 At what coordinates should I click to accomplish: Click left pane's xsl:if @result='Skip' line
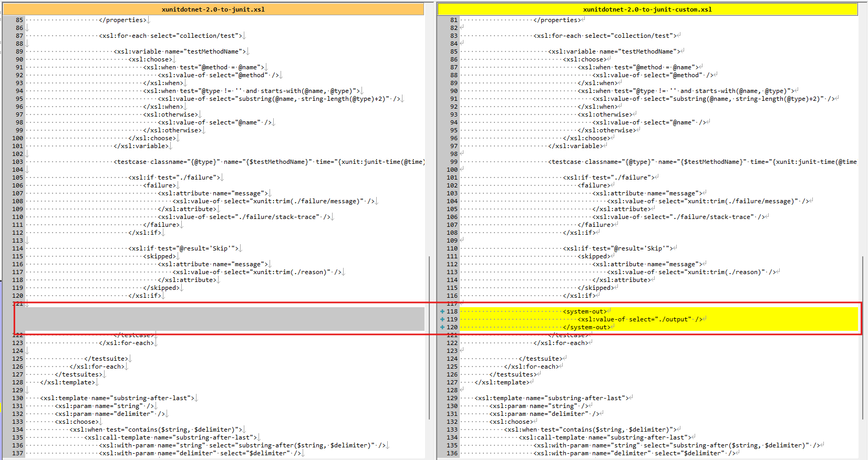[183, 248]
